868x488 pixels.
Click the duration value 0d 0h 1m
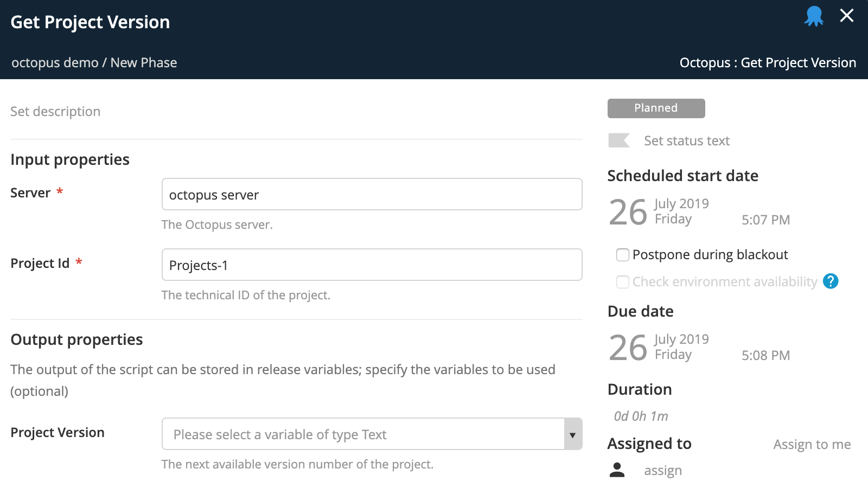click(x=641, y=416)
